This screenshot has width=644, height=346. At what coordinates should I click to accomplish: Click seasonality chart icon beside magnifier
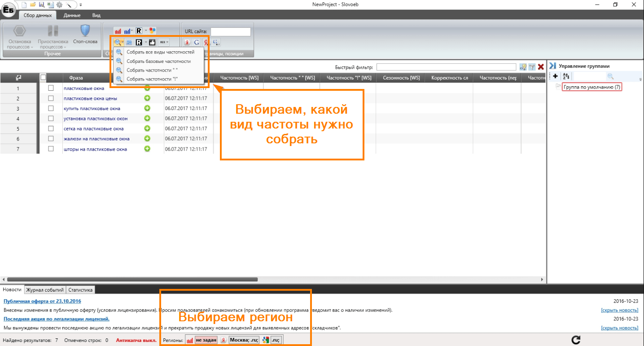point(129,42)
